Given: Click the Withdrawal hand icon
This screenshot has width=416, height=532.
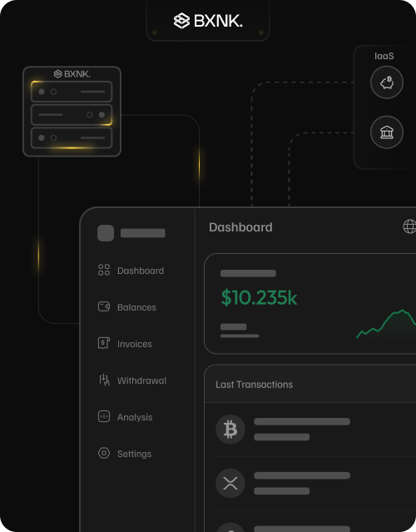Looking at the screenshot, I should point(104,380).
